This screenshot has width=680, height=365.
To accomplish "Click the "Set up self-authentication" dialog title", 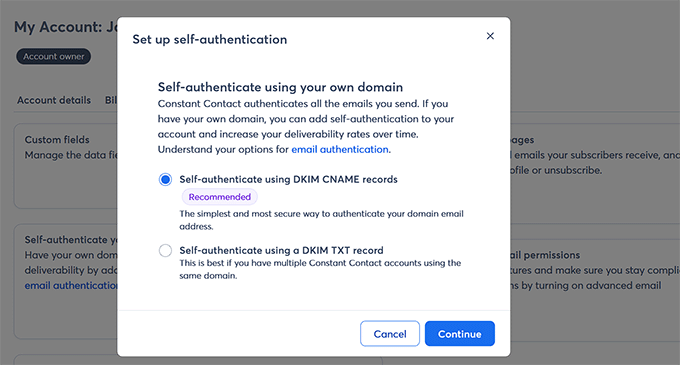I will point(209,39).
